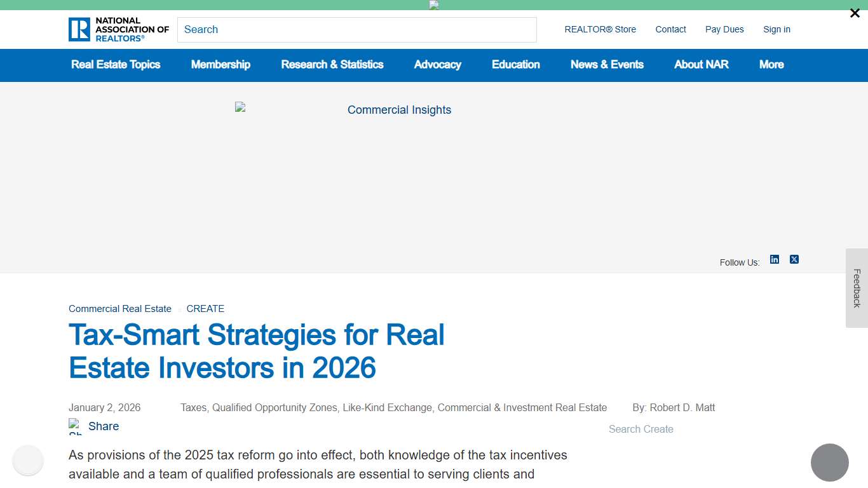Viewport: 868px width, 488px height.
Task: Click the NAR logo
Action: click(118, 29)
